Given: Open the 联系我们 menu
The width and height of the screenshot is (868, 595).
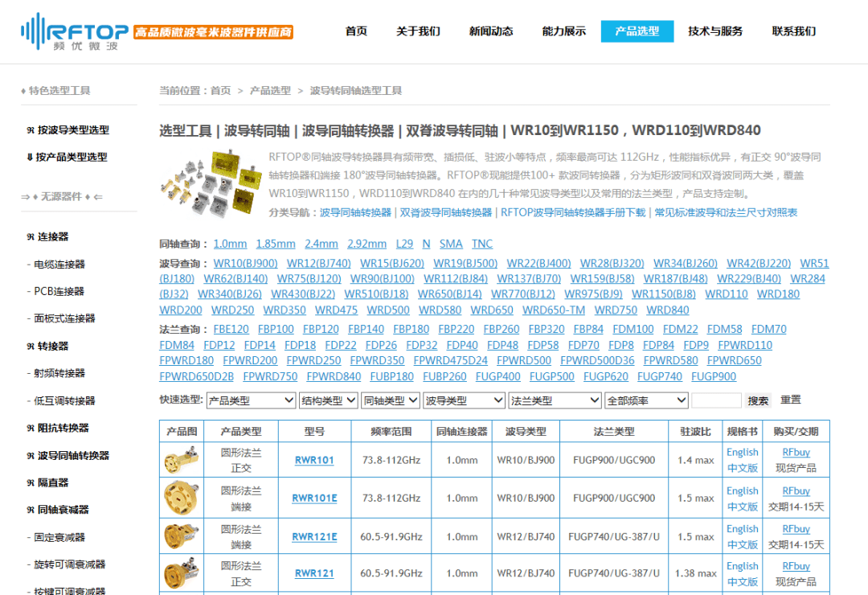Looking at the screenshot, I should pyautogui.click(x=794, y=31).
